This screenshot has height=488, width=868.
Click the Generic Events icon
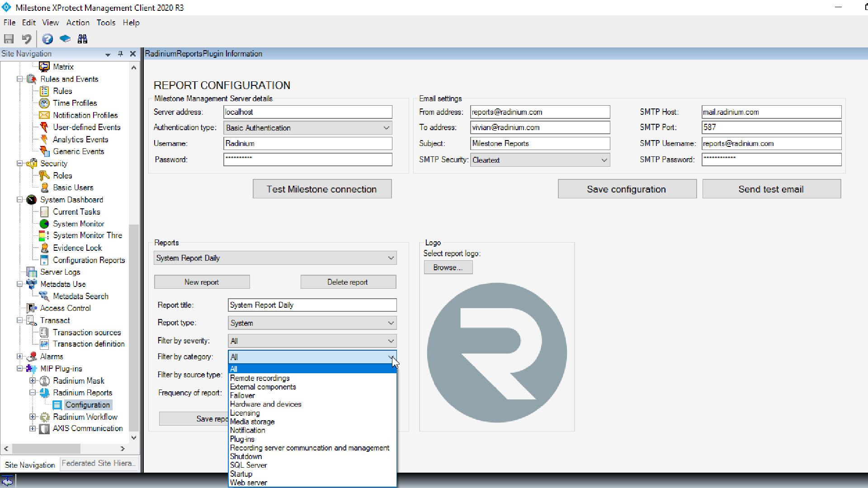44,151
